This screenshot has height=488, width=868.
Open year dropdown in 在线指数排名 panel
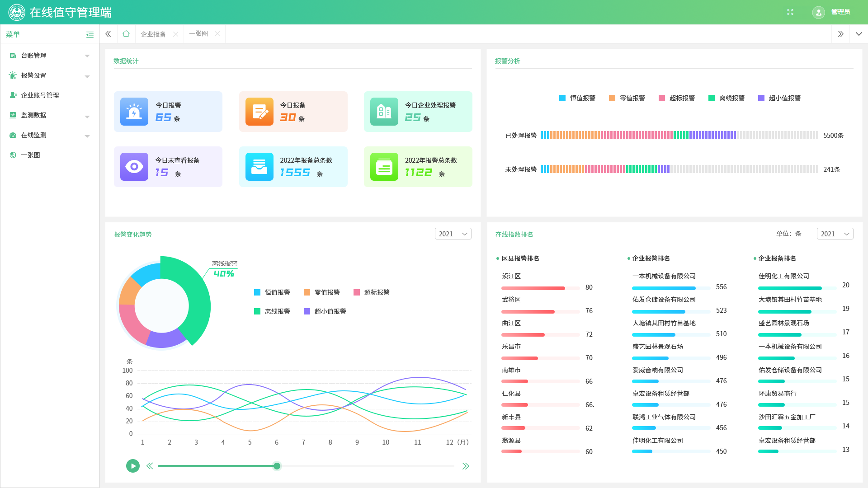(835, 234)
